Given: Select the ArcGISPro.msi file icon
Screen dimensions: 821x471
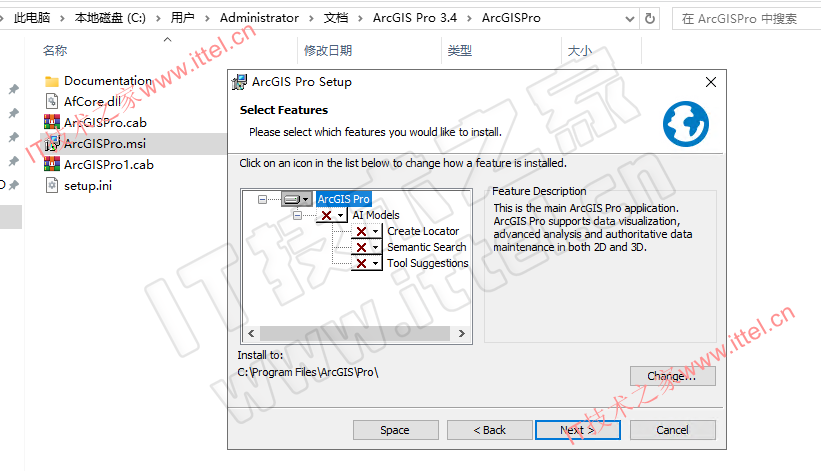Looking at the screenshot, I should coord(52,143).
